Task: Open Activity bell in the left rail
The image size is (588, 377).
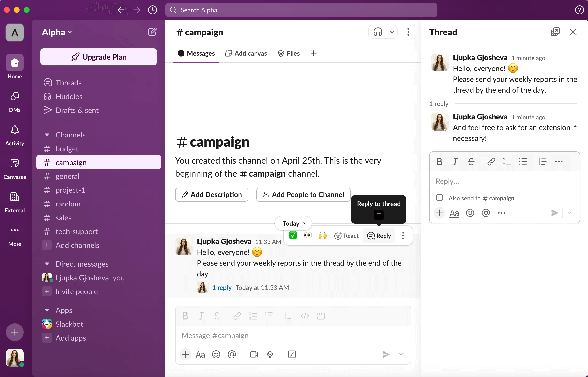Action: pos(15,135)
